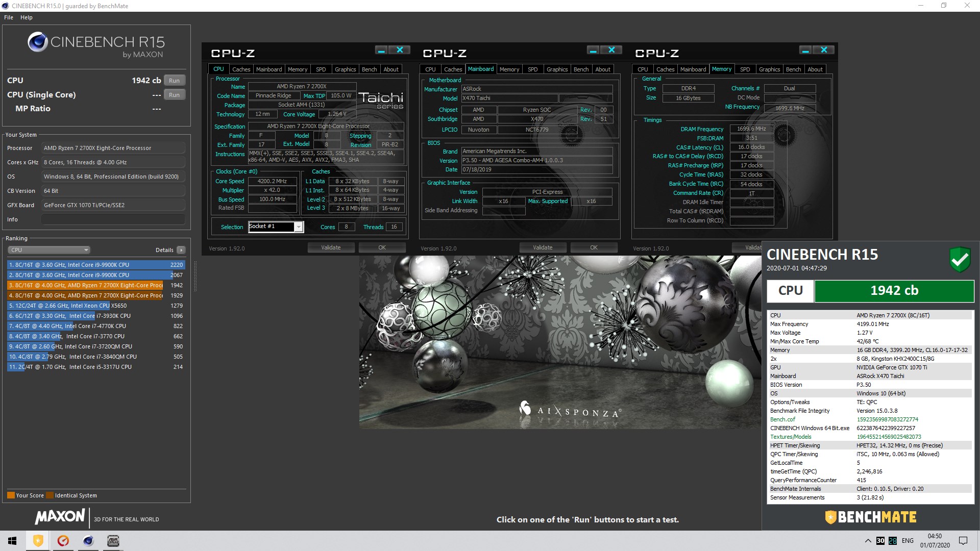This screenshot has width=980, height=551.
Task: Select ranking entry Intel Core i7-4770K
Action: point(96,326)
